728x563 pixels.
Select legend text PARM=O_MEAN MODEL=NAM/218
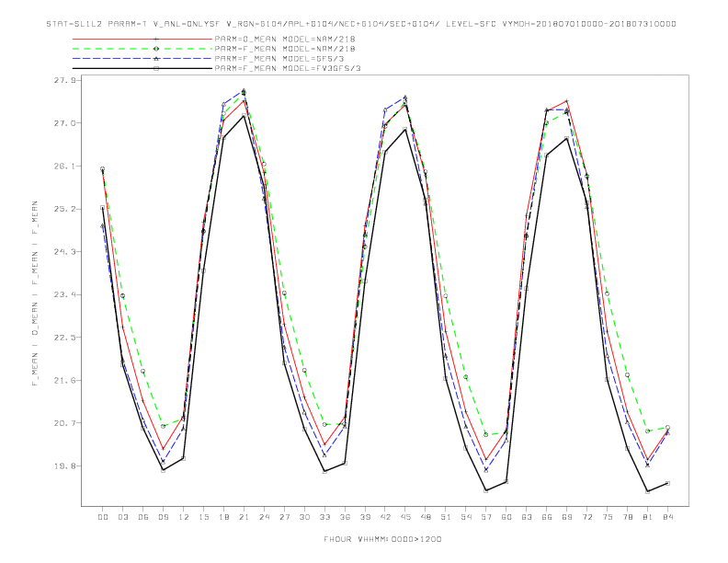285,39
